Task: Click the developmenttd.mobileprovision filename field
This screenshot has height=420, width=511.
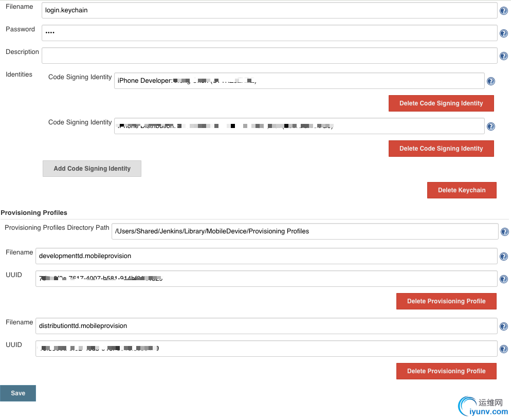Action: (266, 256)
